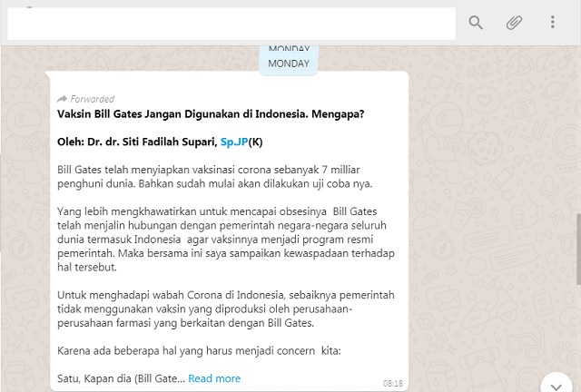Click the author line 'Oleh: Dr. dr. Siti Fadilah Supari'
The height and width of the screenshot is (392, 581).
(x=136, y=142)
